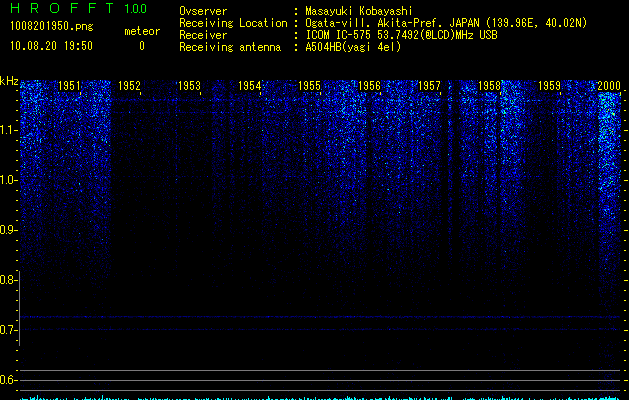Click the 0.6 frequency axis label
Screen dimensions: 629x400
[7, 380]
